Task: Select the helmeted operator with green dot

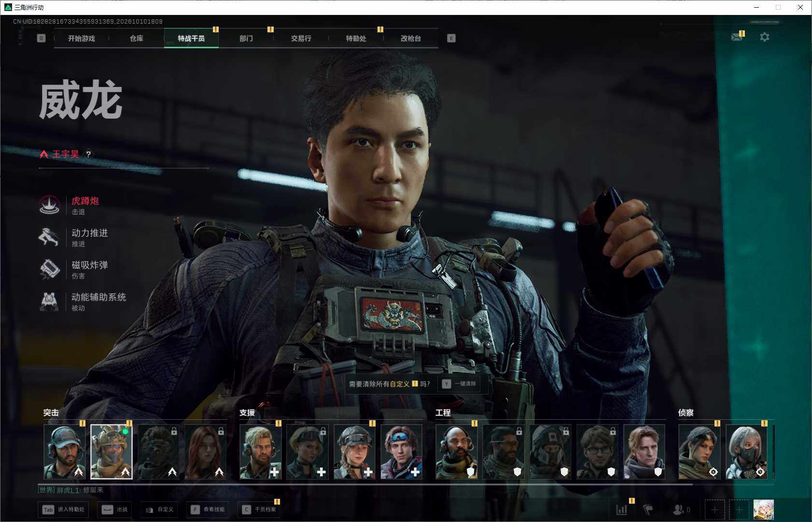Action: tap(112, 452)
